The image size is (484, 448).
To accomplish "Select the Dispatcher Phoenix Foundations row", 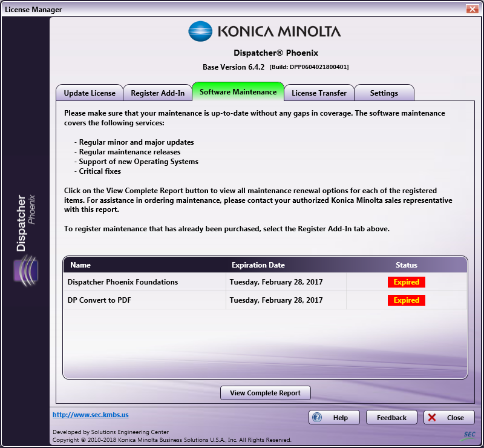I will point(265,282).
